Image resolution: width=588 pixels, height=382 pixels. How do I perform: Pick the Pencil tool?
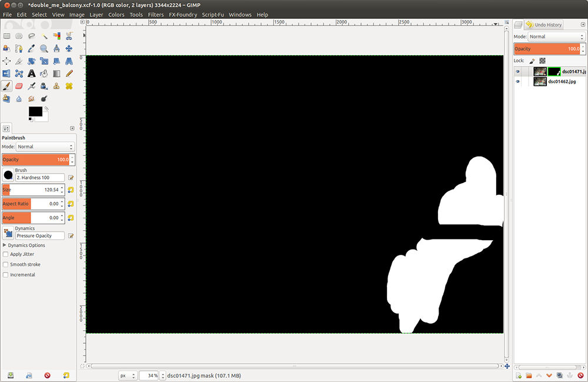[69, 74]
